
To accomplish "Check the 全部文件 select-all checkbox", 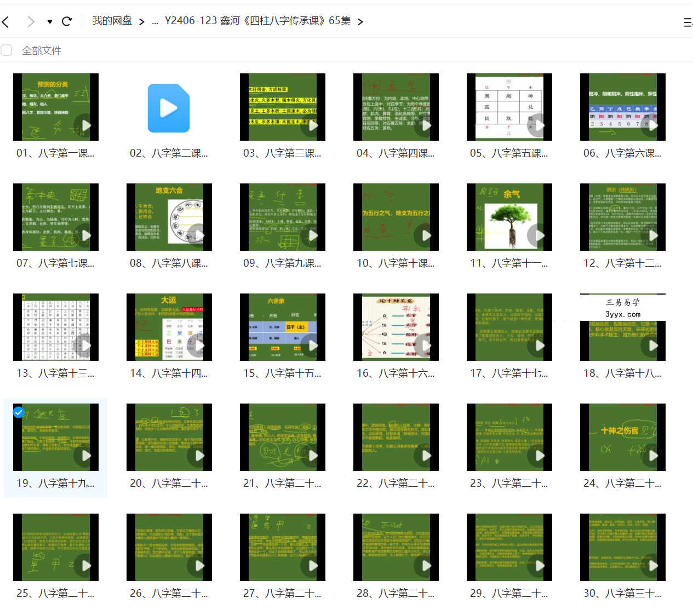I will (x=7, y=50).
